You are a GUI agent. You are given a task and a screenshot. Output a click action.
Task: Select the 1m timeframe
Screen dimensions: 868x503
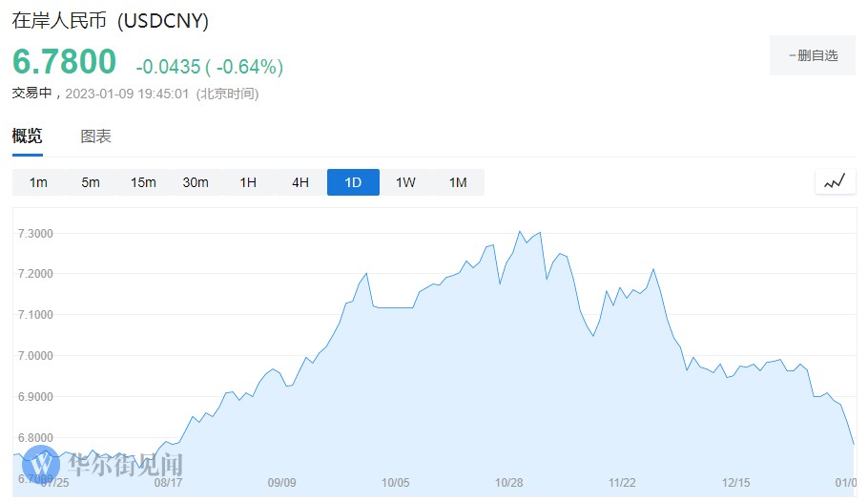38,182
